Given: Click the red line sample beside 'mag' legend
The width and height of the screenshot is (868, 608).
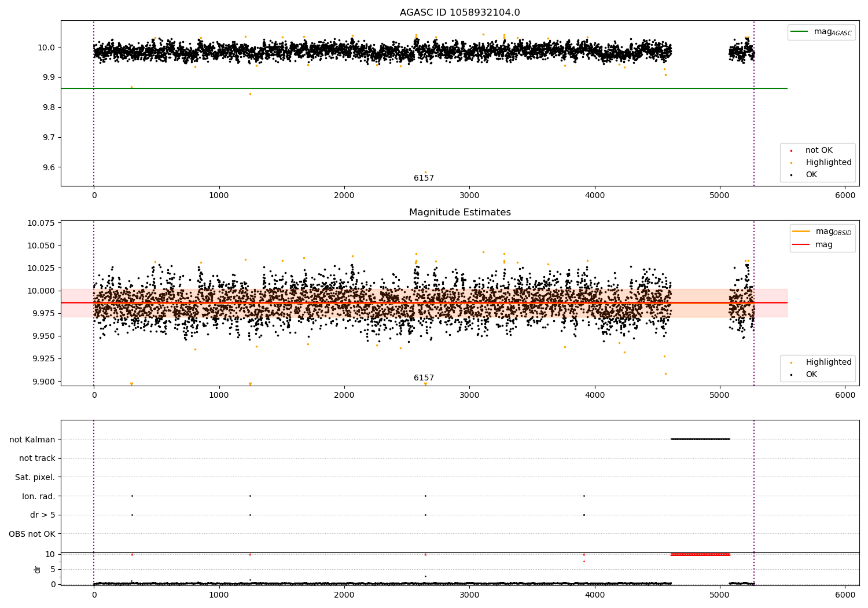Looking at the screenshot, I should pyautogui.click(x=801, y=245).
